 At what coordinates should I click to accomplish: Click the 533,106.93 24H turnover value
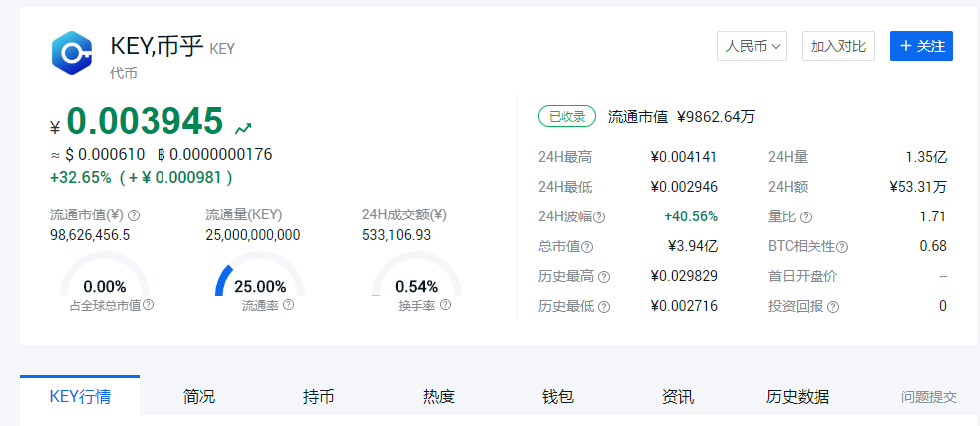pyautogui.click(x=396, y=235)
